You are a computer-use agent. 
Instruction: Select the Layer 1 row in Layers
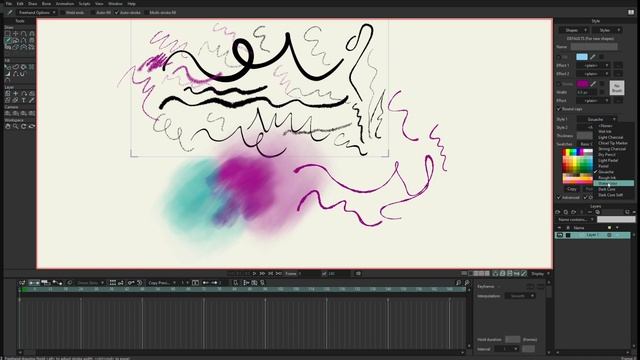(x=592, y=235)
